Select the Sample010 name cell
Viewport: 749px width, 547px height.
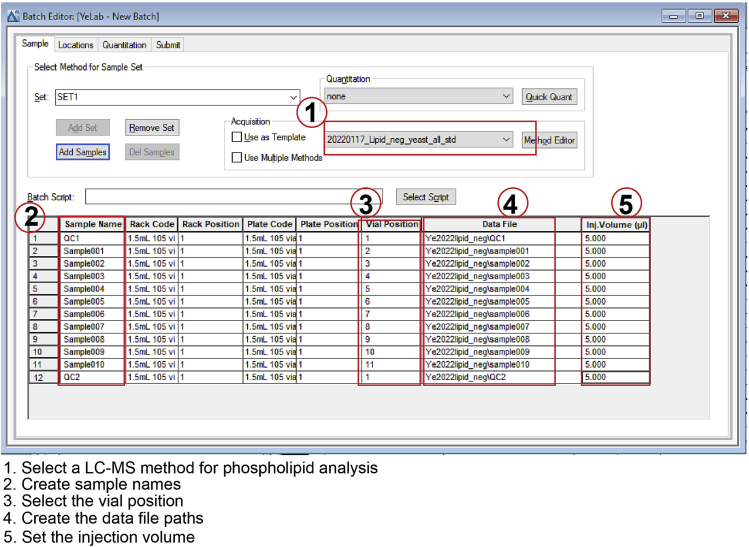[x=92, y=365]
